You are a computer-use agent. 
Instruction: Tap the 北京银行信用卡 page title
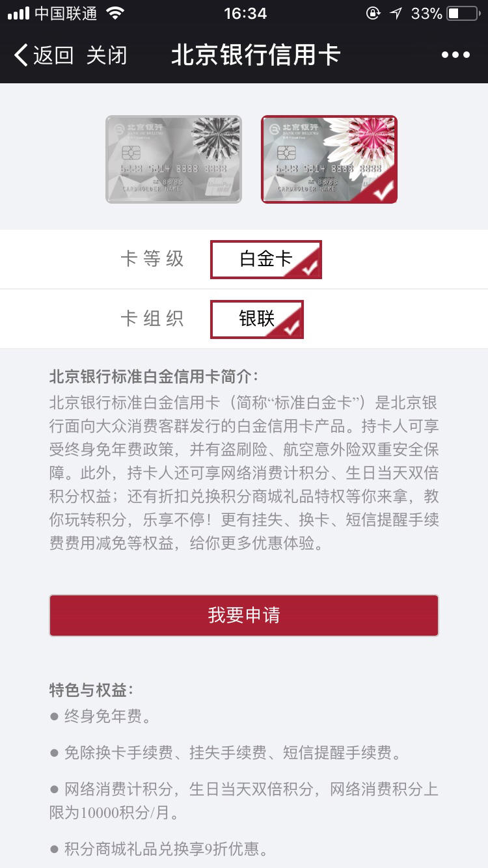256,55
